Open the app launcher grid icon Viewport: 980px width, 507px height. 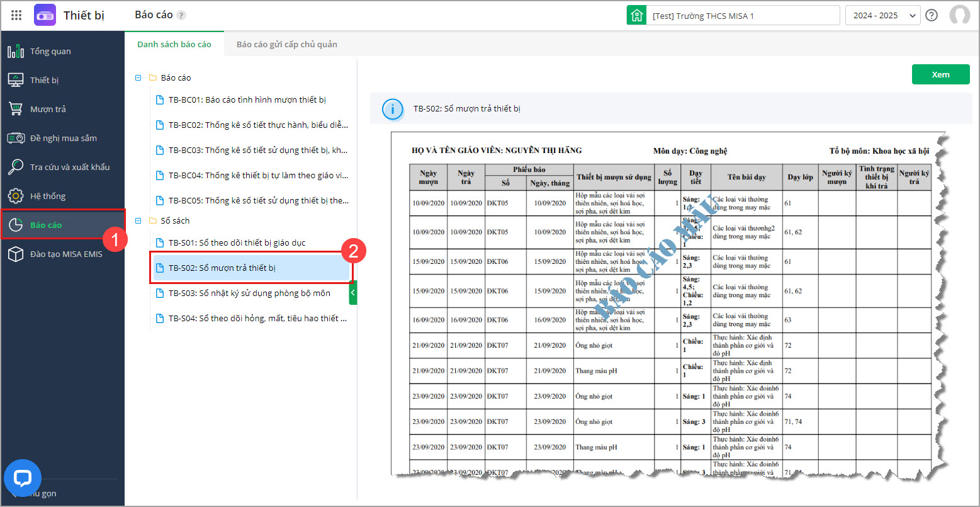[17, 16]
